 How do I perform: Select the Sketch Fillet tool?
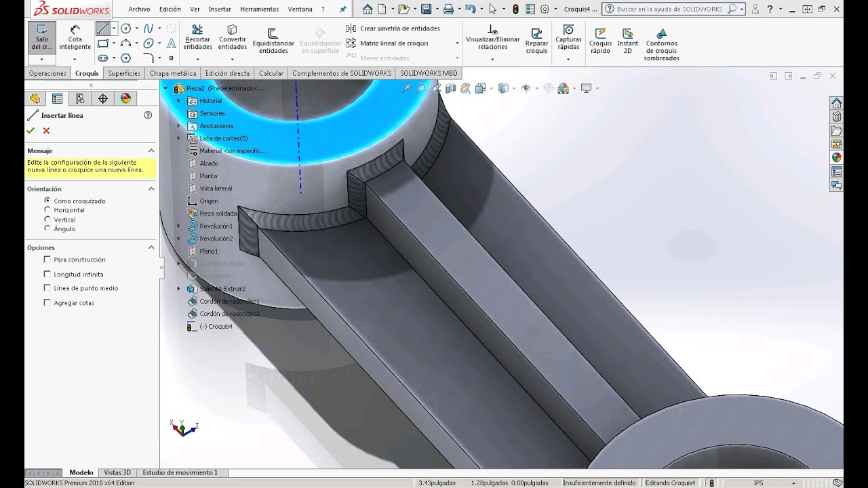pyautogui.click(x=149, y=58)
